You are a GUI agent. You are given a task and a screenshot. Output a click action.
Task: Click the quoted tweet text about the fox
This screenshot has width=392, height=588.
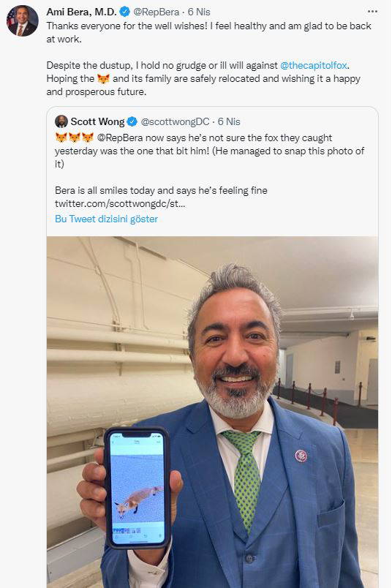209,151
